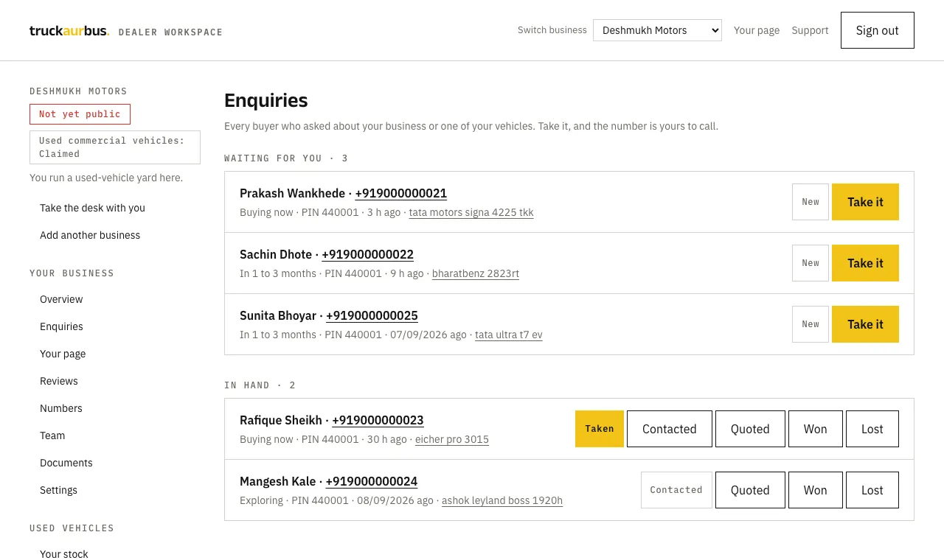
Task: Open the truckaurbus logo home link
Action: click(x=69, y=31)
